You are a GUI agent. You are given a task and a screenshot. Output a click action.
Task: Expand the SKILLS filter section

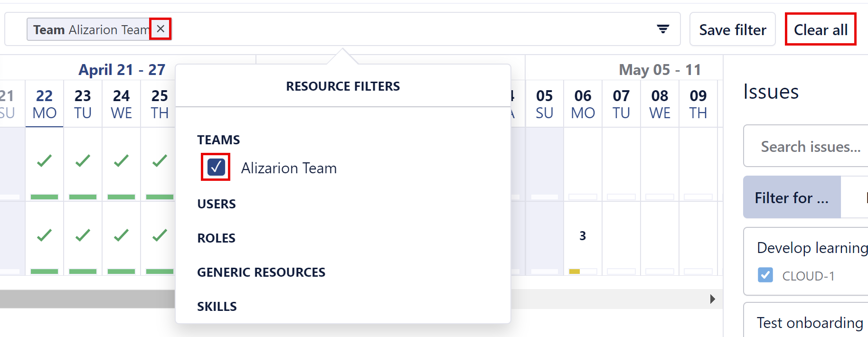coord(217,307)
